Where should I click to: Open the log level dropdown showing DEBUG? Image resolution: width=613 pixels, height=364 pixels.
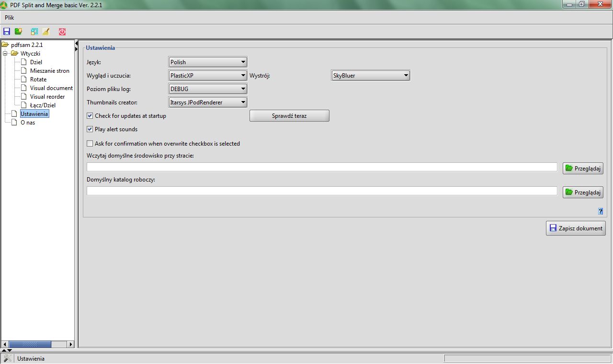[208, 89]
